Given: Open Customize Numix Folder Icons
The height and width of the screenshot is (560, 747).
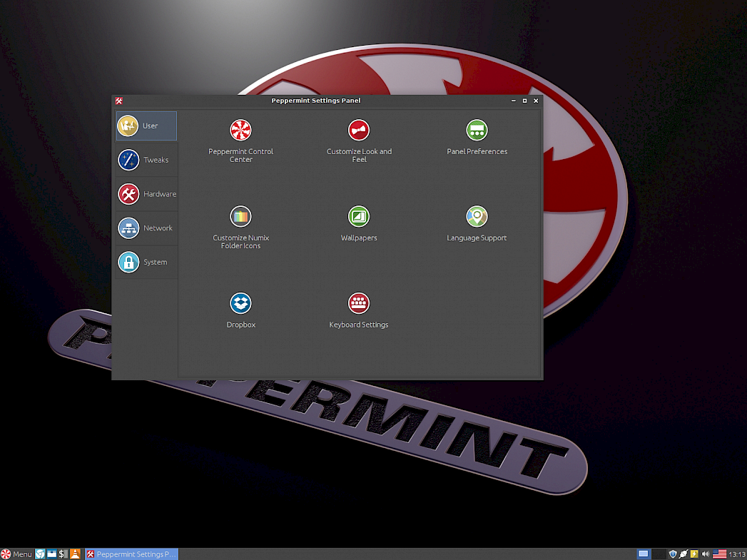Looking at the screenshot, I should point(240,227).
